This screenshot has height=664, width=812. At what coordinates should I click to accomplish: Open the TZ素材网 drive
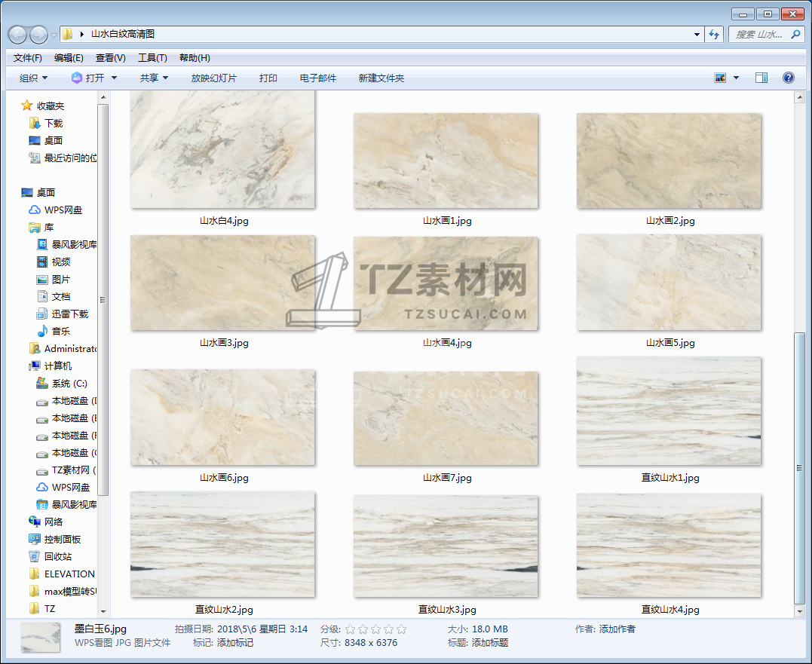click(x=66, y=470)
